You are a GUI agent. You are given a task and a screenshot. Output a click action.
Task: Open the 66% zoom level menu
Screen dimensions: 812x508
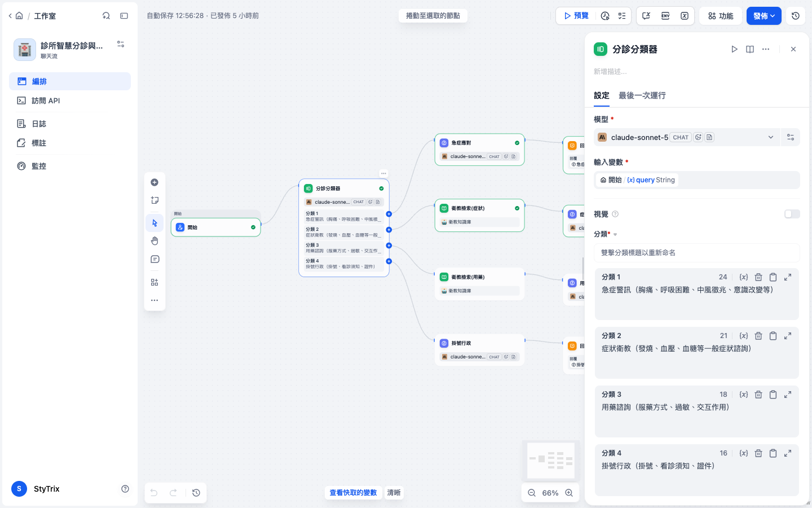coord(550,493)
